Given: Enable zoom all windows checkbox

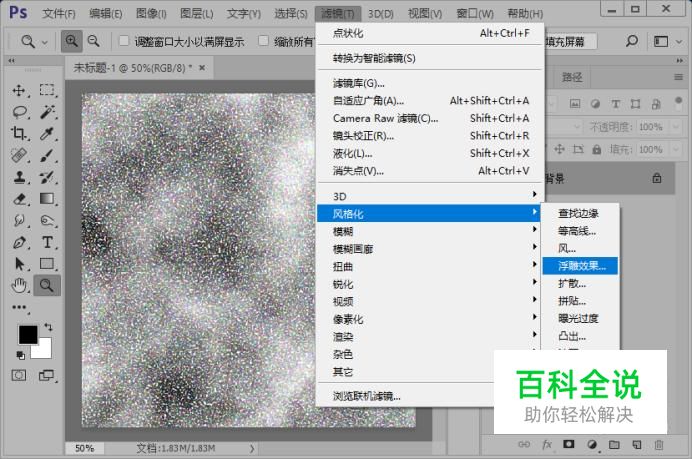Looking at the screenshot, I should (x=263, y=41).
